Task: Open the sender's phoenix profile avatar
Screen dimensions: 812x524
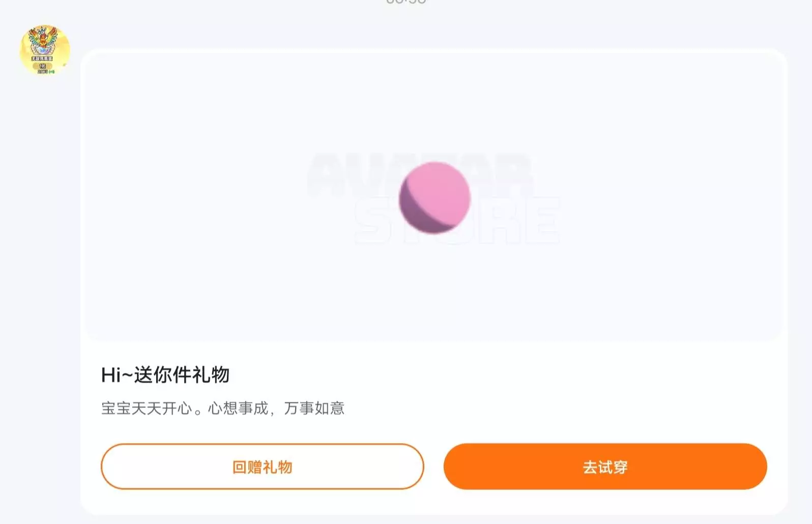Action: (x=45, y=50)
